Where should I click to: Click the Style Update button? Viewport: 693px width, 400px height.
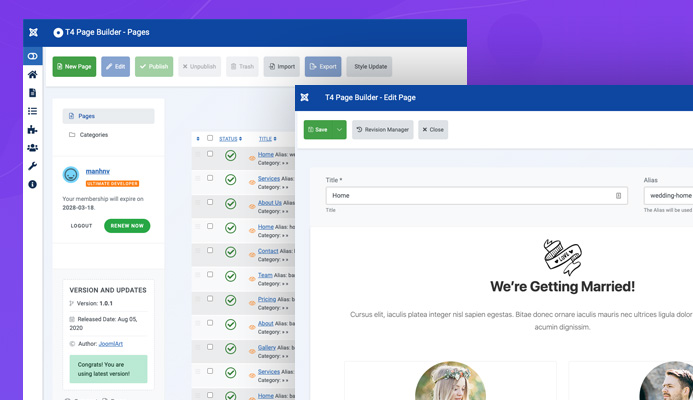pos(369,66)
